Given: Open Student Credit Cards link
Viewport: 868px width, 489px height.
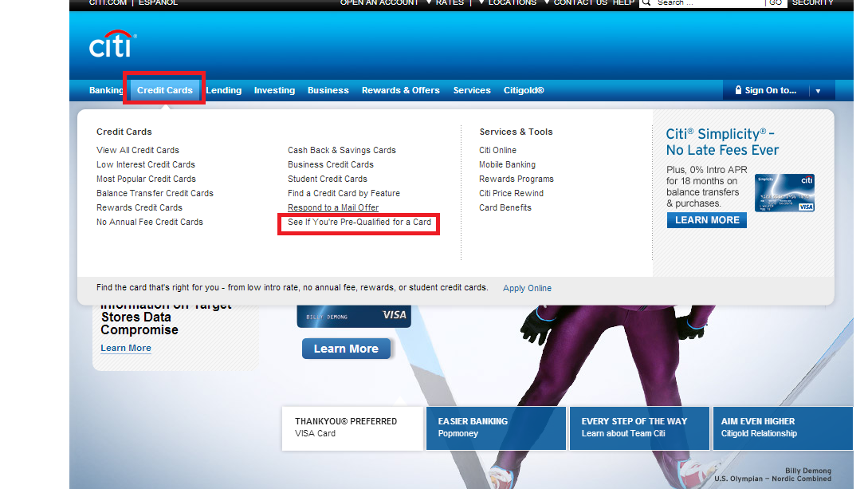Looking at the screenshot, I should [327, 179].
